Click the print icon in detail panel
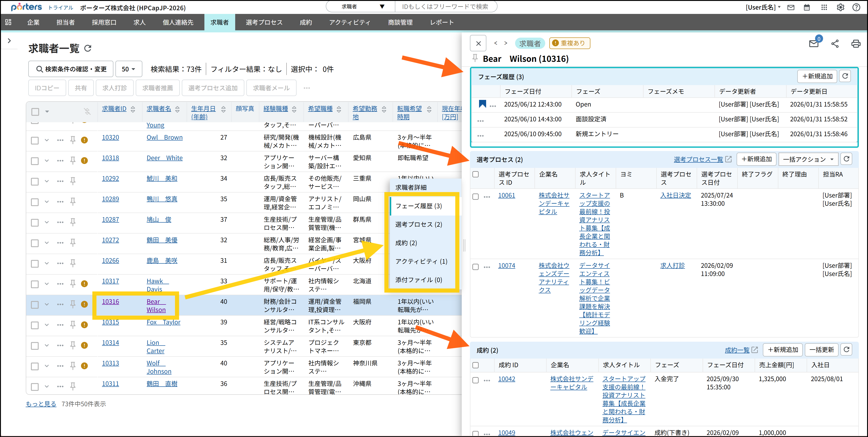Screen dimensions: 868x437 [855, 44]
